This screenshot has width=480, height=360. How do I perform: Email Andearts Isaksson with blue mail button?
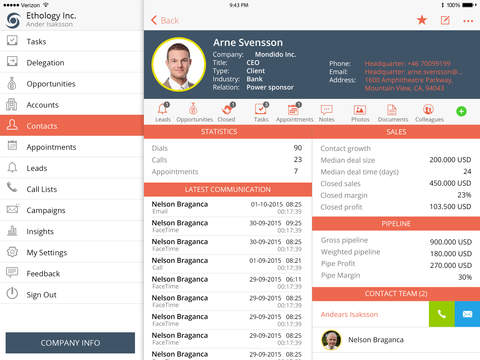coord(467,314)
